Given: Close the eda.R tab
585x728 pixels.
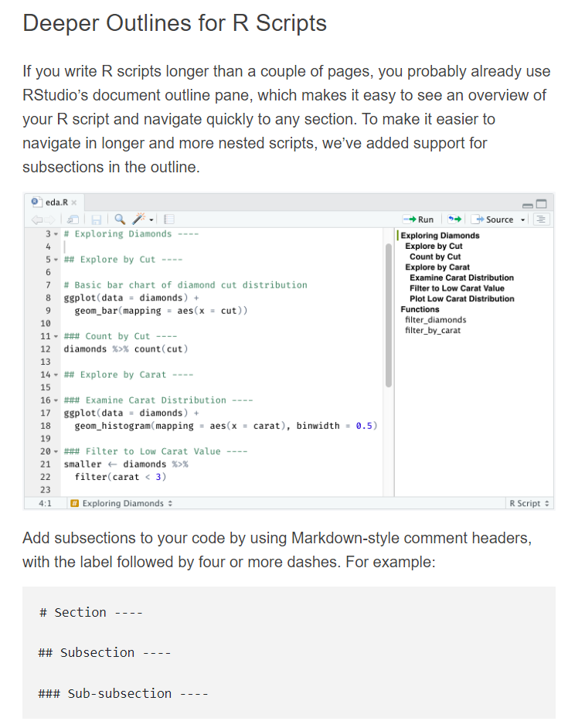Looking at the screenshot, I should (74, 202).
